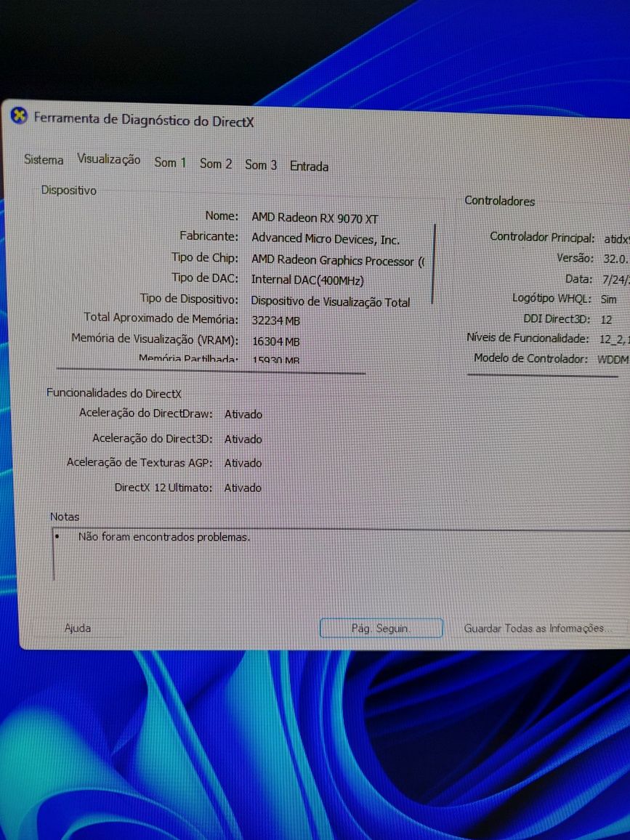Viewport: 630px width, 840px height.
Task: Click Advanced Micro Devices, Inc. value
Action: point(326,239)
